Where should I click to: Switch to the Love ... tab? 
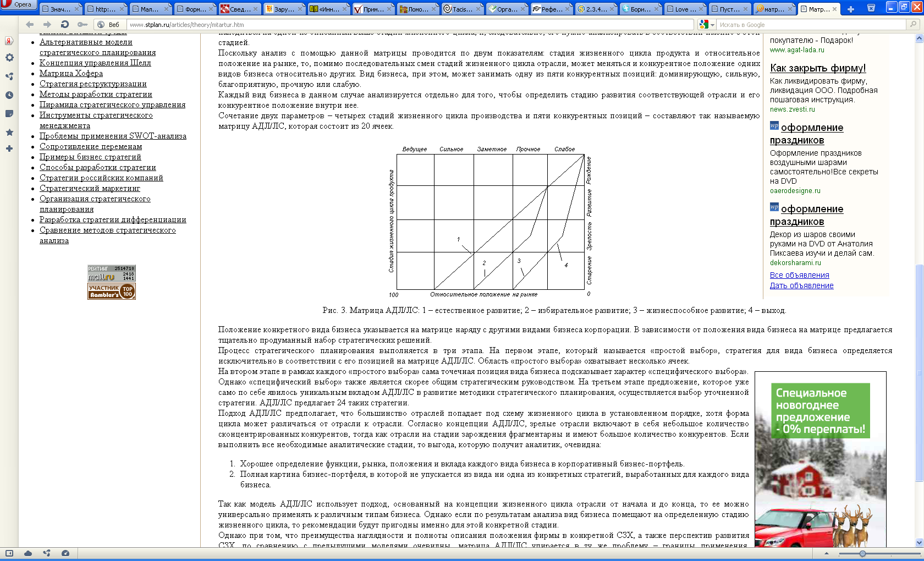[686, 9]
